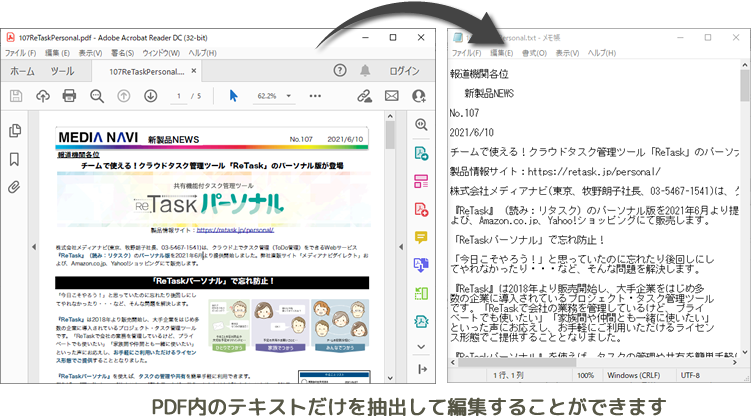This screenshot has height=417, width=751.
Task: Click the zoom-out magnifier toolbar icon
Action: point(97,96)
